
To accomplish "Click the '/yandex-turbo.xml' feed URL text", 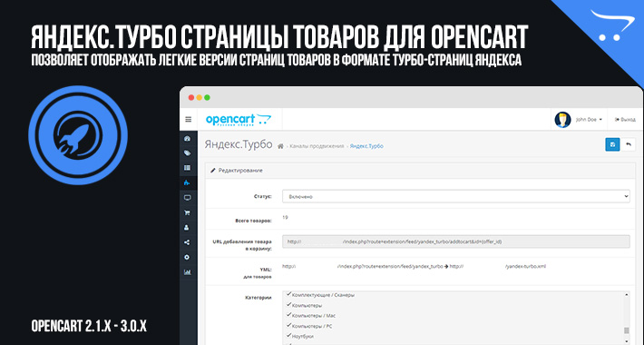I will pos(526,266).
